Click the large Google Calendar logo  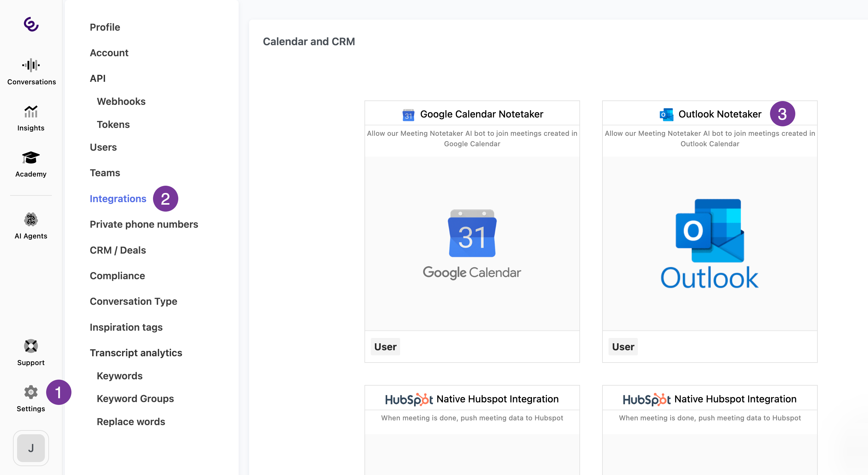coord(472,244)
